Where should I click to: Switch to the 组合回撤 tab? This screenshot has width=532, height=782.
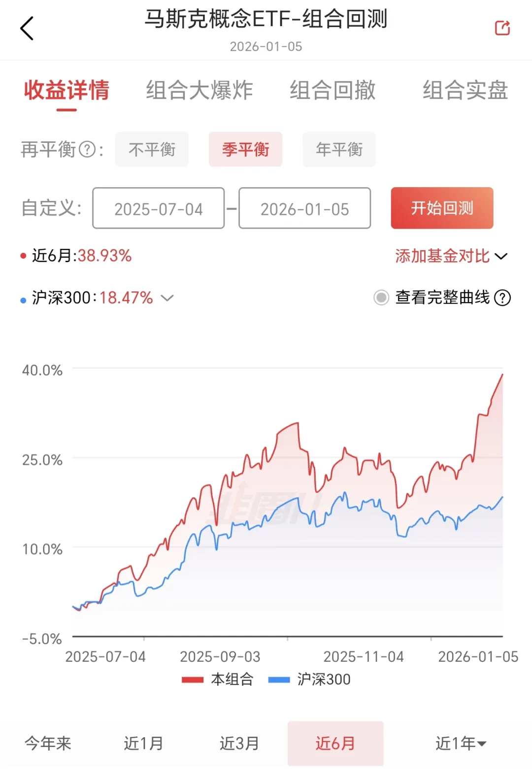tap(332, 91)
